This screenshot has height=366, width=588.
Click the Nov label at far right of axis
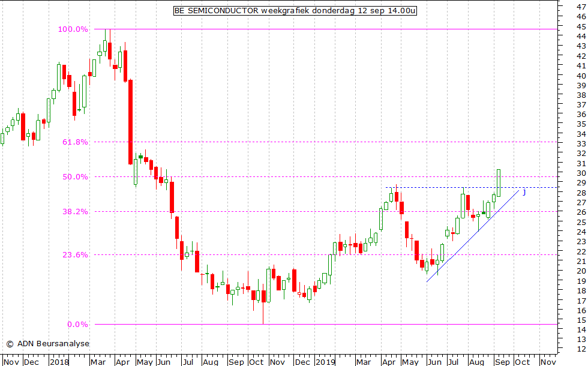(548, 362)
